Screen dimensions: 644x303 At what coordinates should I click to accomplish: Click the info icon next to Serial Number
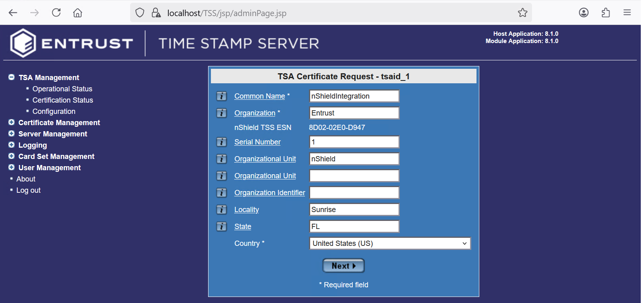tap(221, 142)
